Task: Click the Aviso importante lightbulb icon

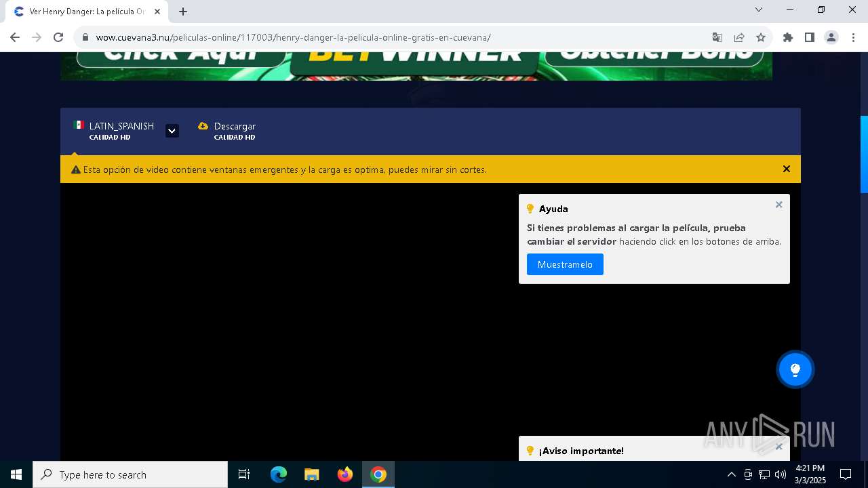Action: [x=530, y=451]
